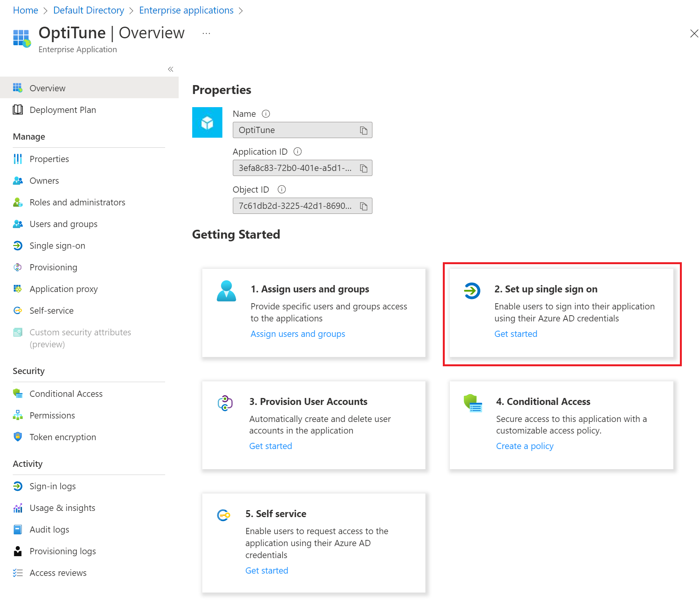Image resolution: width=700 pixels, height=608 pixels.
Task: Click Assign users and groups link
Action: [x=297, y=334]
